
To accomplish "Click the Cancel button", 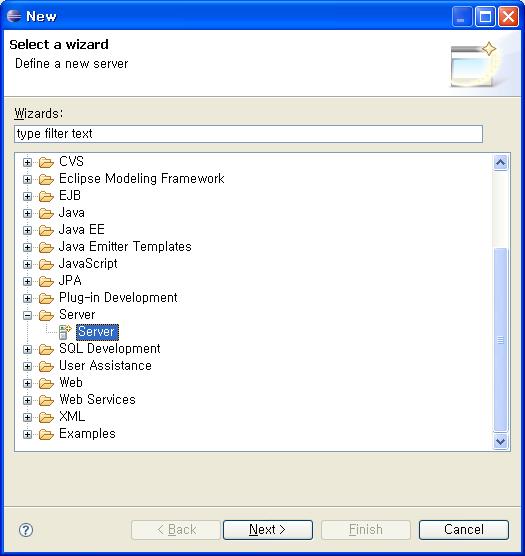I will tap(464, 530).
